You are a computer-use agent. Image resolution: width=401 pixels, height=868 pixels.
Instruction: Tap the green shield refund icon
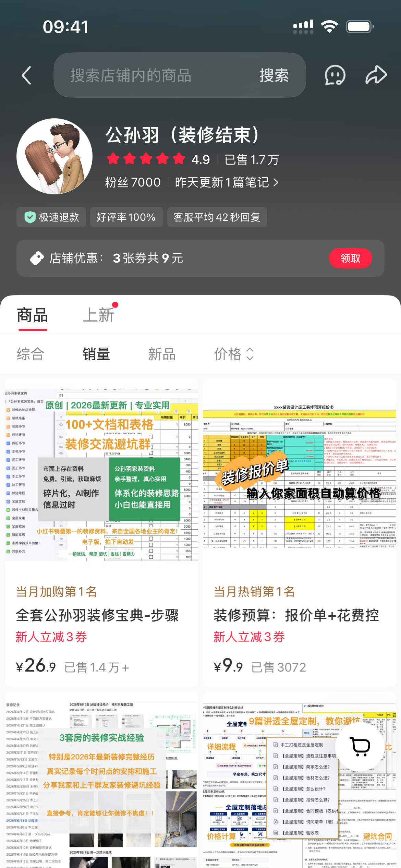click(30, 217)
